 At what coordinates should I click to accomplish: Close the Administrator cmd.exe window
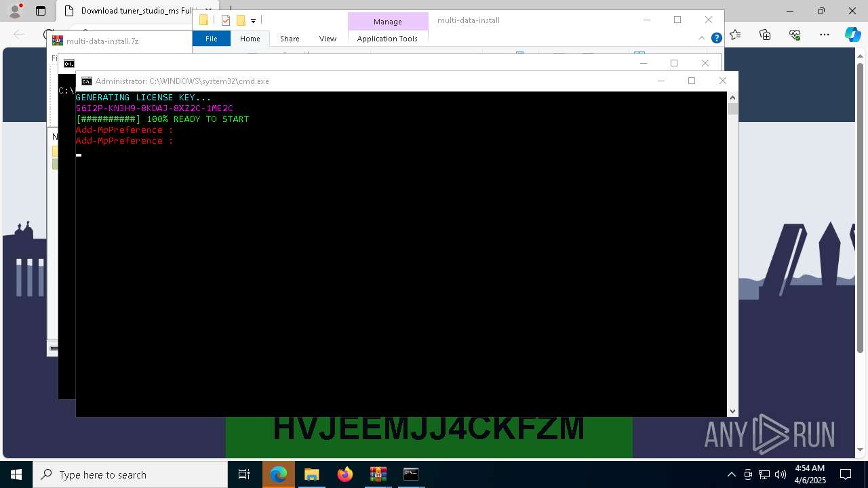tap(722, 81)
